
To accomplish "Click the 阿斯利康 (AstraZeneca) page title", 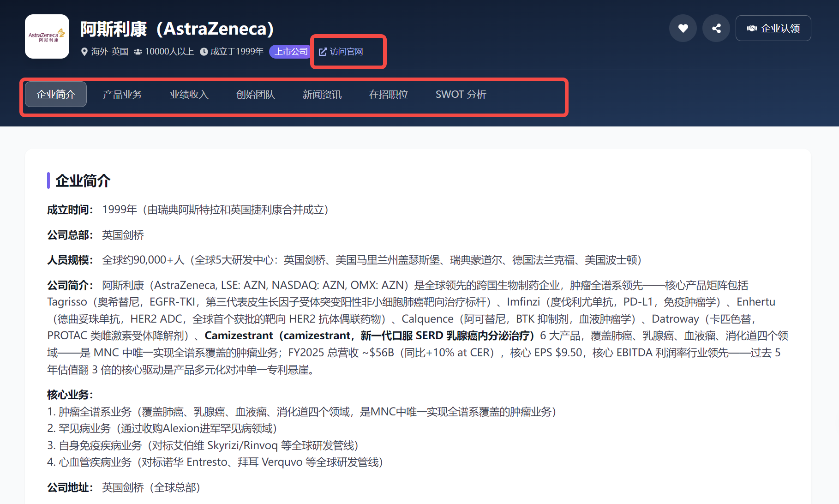I will click(177, 29).
